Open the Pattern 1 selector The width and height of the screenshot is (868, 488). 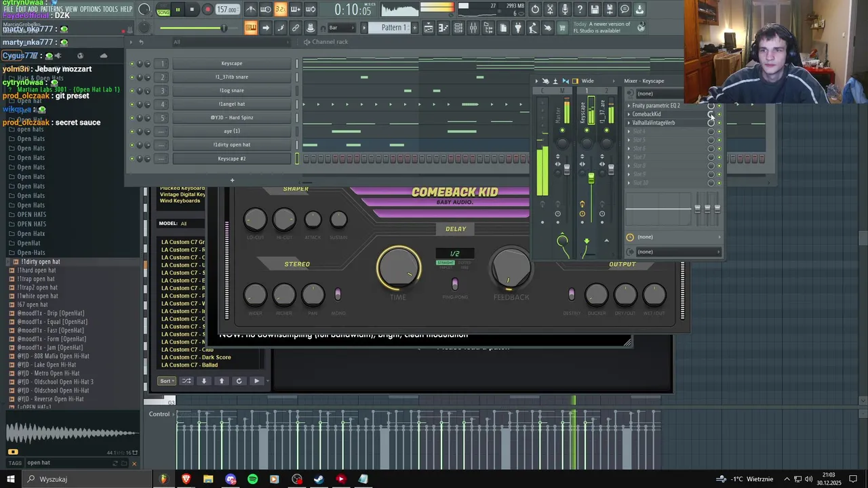click(x=393, y=28)
